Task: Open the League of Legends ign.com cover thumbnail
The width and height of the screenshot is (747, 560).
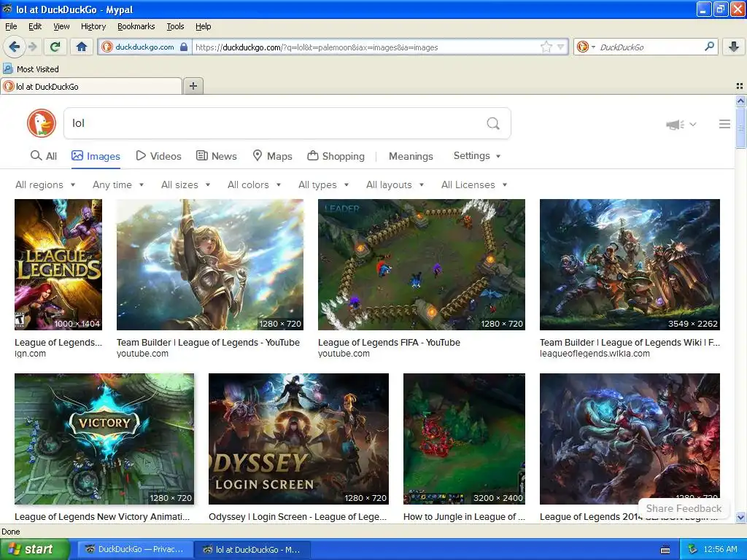Action: (x=58, y=264)
